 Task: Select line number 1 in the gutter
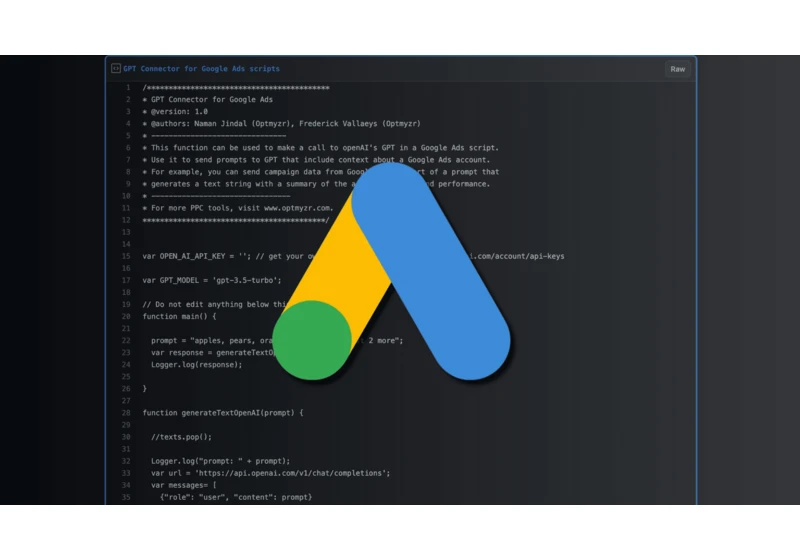(x=128, y=88)
